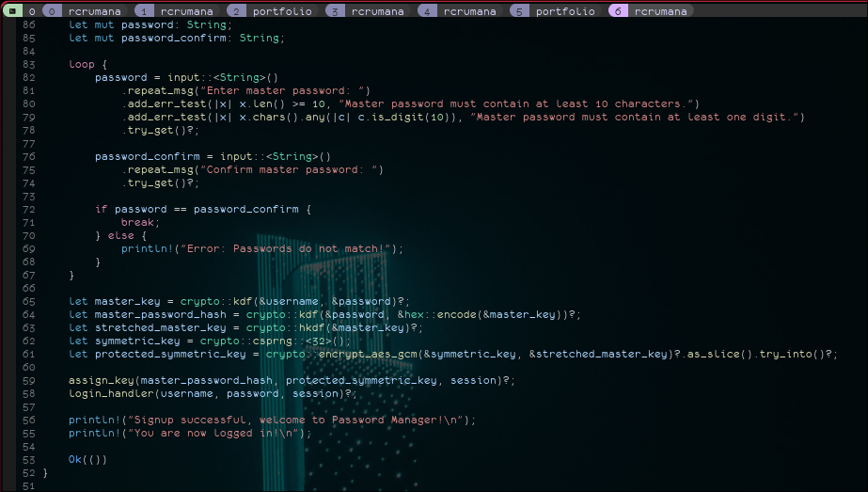Click the '} else {' line
This screenshot has height=492, width=868.
pyautogui.click(x=120, y=235)
